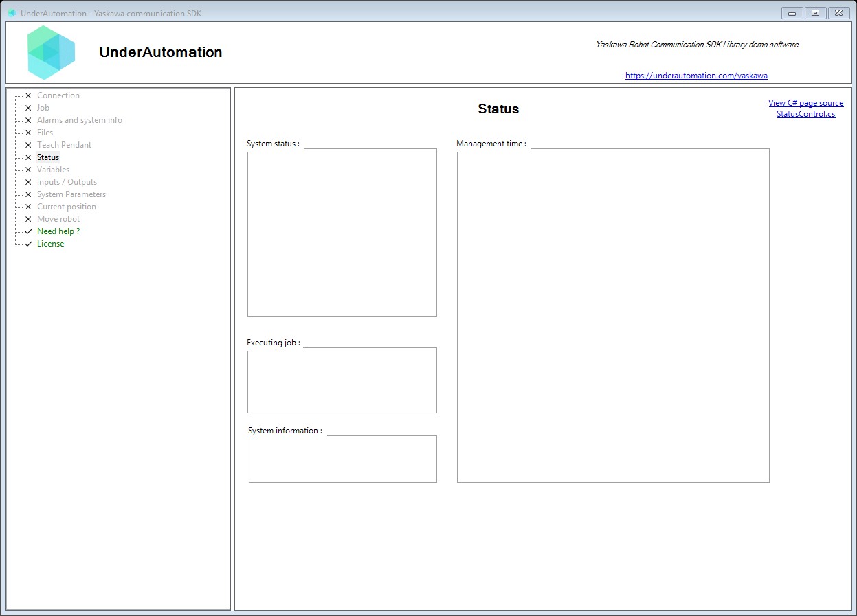Open the Connection page in the tree

coord(58,95)
